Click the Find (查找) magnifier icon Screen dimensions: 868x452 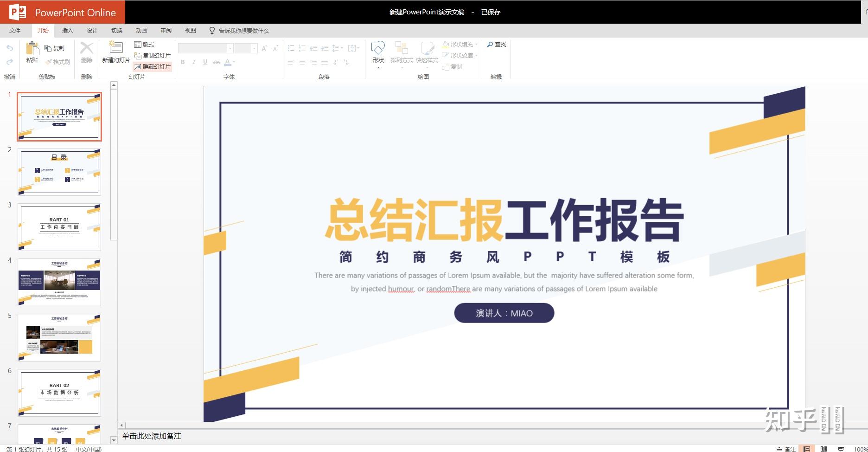490,45
